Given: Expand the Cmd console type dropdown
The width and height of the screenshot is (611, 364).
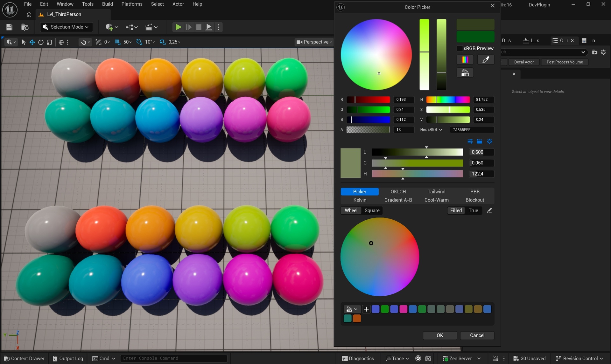Looking at the screenshot, I should pyautogui.click(x=104, y=359).
